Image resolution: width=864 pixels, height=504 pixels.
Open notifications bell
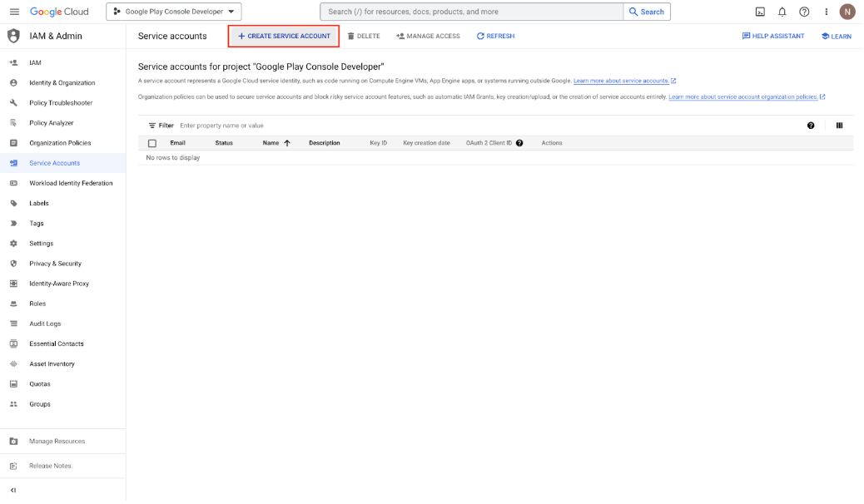pyautogui.click(x=782, y=12)
